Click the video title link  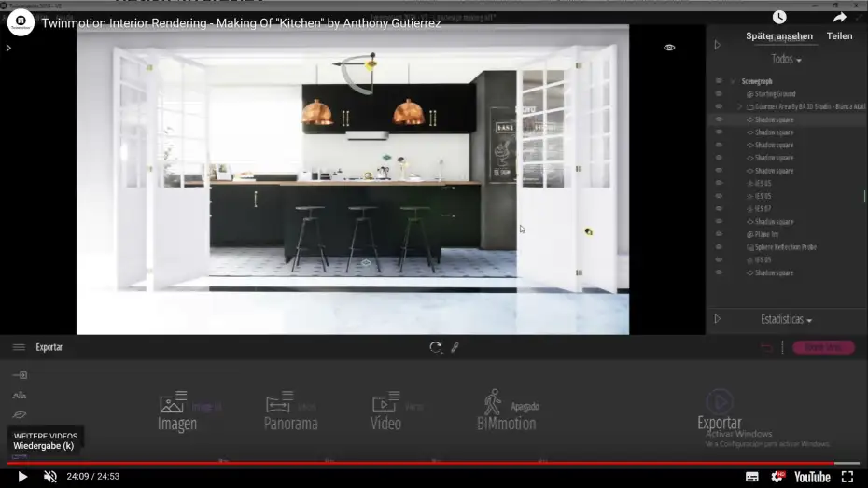click(242, 23)
